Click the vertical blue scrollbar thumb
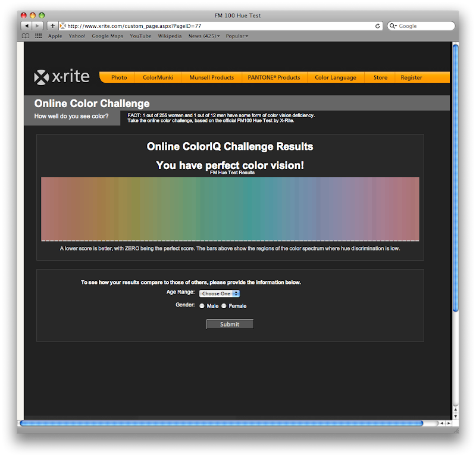 click(455, 178)
